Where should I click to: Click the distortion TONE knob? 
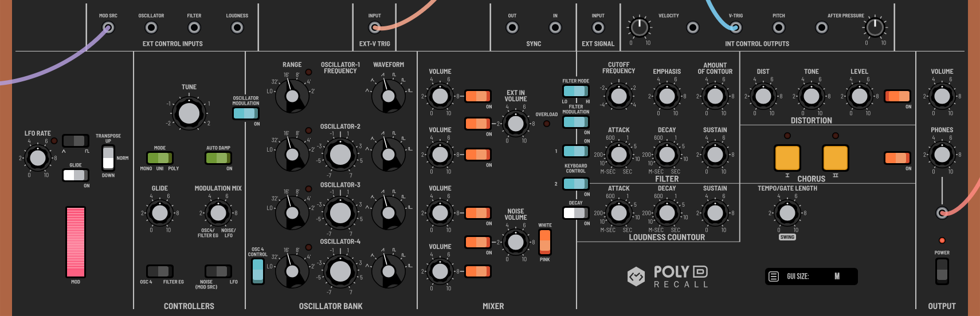coord(812,96)
